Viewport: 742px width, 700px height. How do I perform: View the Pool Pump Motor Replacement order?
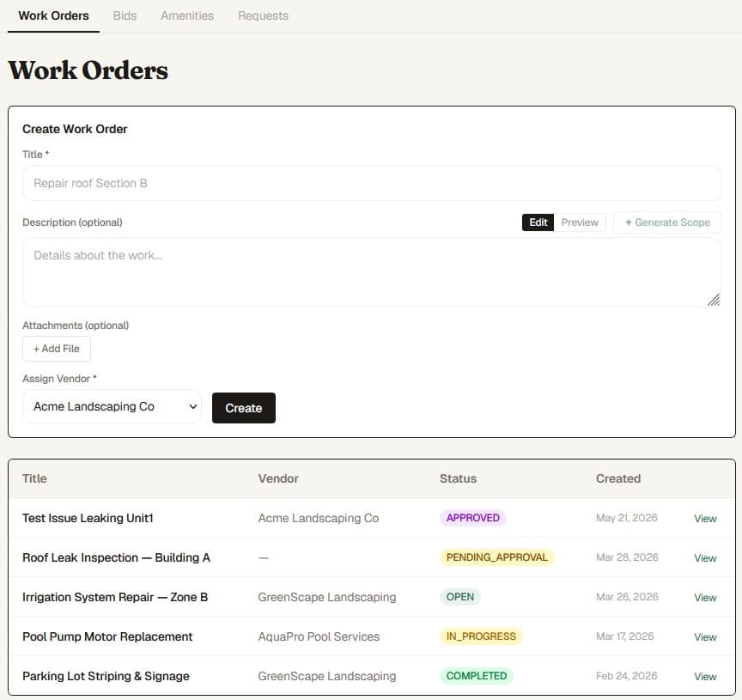click(x=705, y=637)
